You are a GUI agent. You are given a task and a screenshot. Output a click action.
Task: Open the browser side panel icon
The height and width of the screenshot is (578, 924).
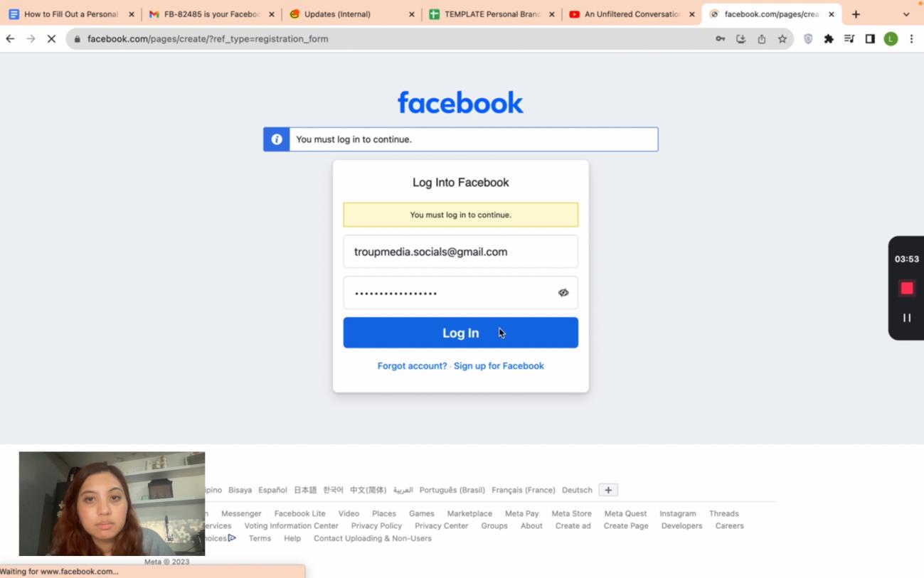click(870, 39)
